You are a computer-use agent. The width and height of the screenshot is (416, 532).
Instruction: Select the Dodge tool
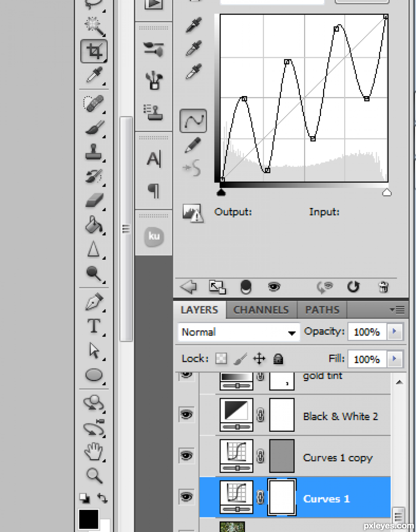pyautogui.click(x=94, y=274)
